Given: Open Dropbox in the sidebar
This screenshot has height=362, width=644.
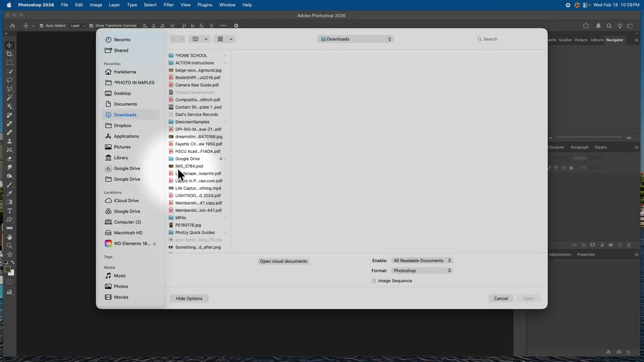Looking at the screenshot, I should point(122,126).
